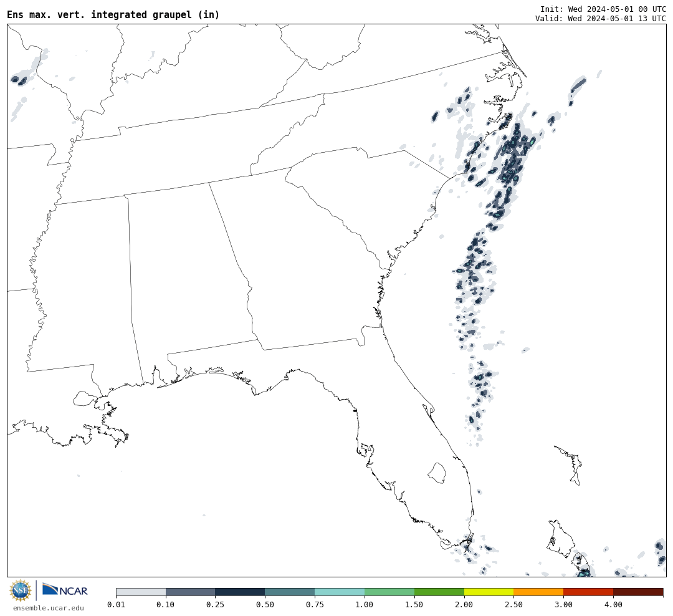Screen dimensions: 673x616
Task: Click the 0.10–0.25 slate colorbar segment
Action: (191, 592)
